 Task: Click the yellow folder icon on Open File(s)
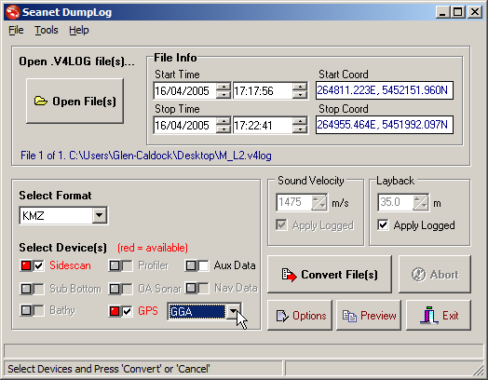[41, 101]
